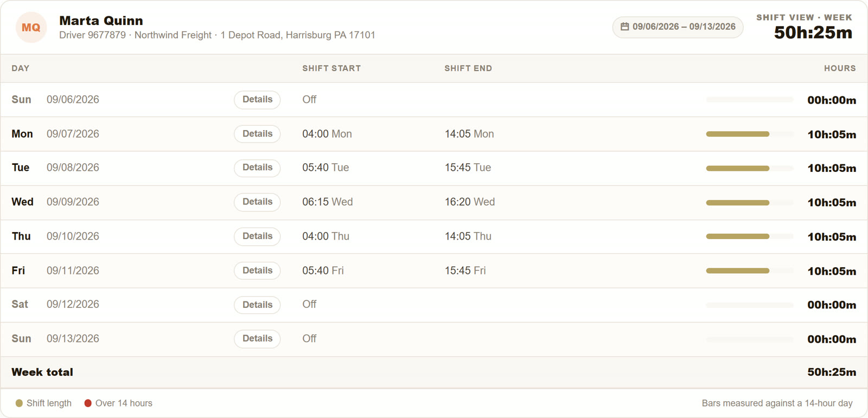
Task: Click the Bars measured against a 14-hour day note
Action: (x=777, y=403)
